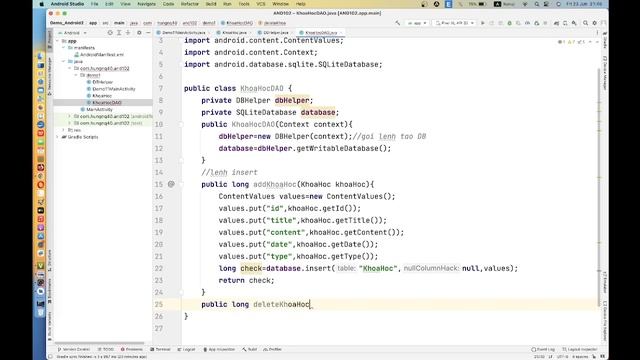Screen dimensions: 640x360
Task: Click Sync Project with Gradle Files icon
Action: pos(556,23)
